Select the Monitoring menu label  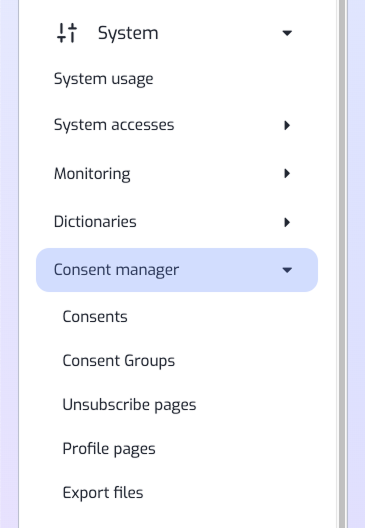(x=92, y=174)
